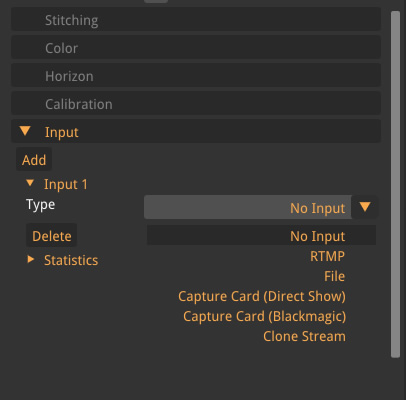Pick No Input from the list
This screenshot has width=406, height=400.
261,235
